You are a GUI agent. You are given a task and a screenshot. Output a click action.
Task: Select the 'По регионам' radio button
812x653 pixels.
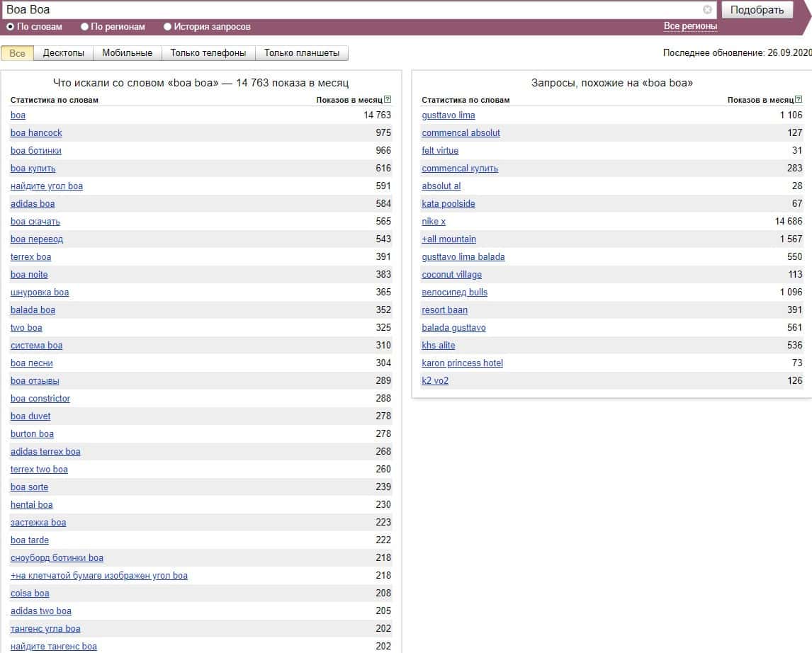tap(85, 27)
